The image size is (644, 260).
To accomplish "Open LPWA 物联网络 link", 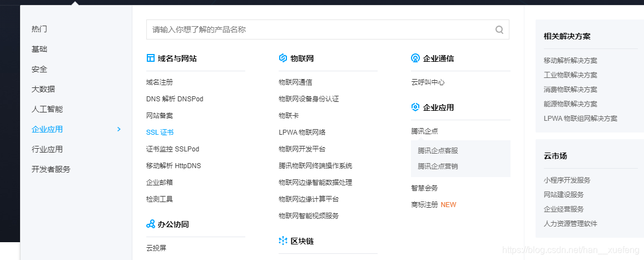I will click(x=303, y=133).
